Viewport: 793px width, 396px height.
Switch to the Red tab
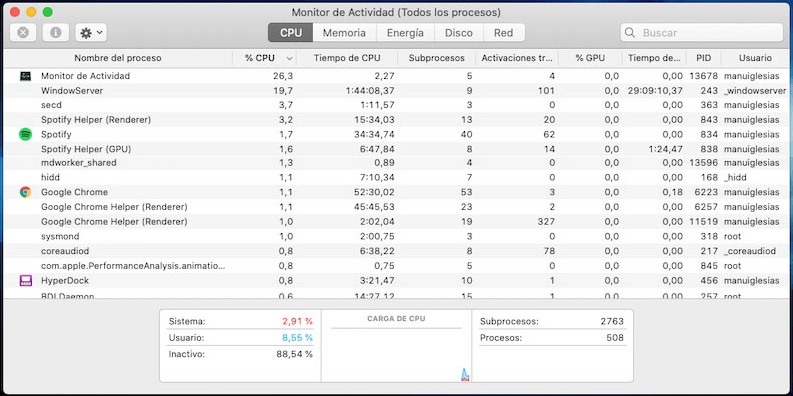click(x=504, y=33)
